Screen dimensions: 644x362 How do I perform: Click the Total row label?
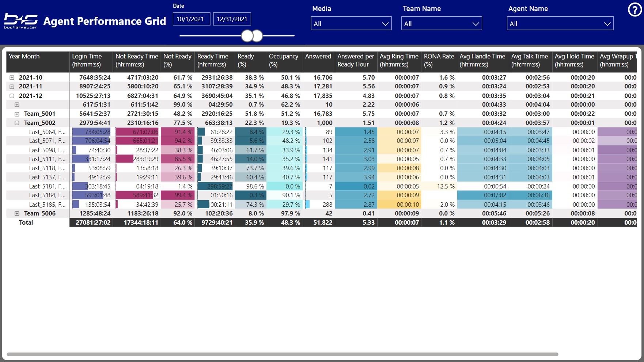click(x=26, y=222)
